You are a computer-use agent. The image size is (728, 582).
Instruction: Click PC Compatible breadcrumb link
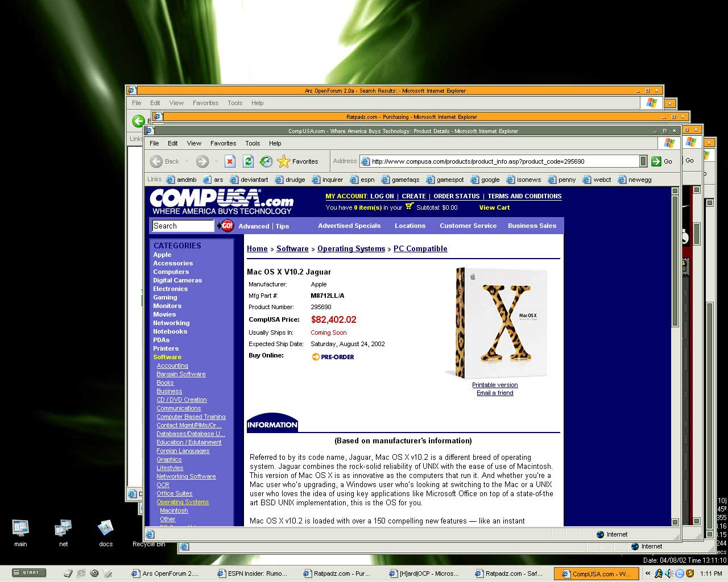tap(420, 249)
